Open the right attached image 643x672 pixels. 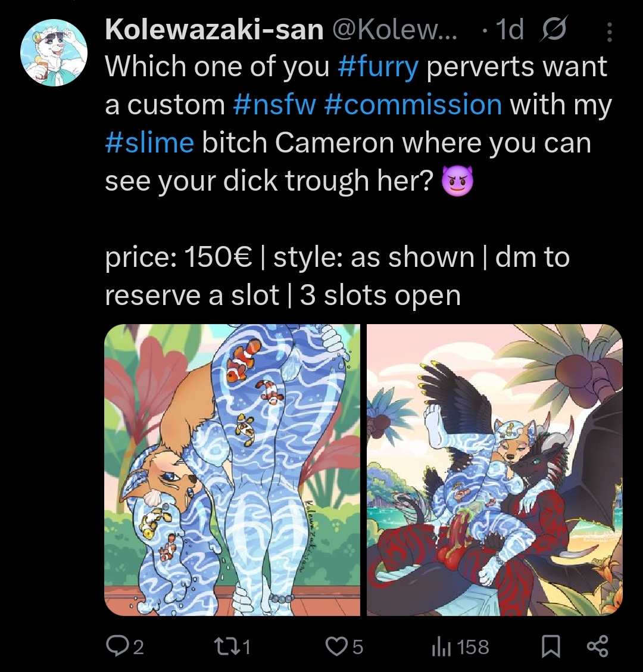tap(494, 469)
